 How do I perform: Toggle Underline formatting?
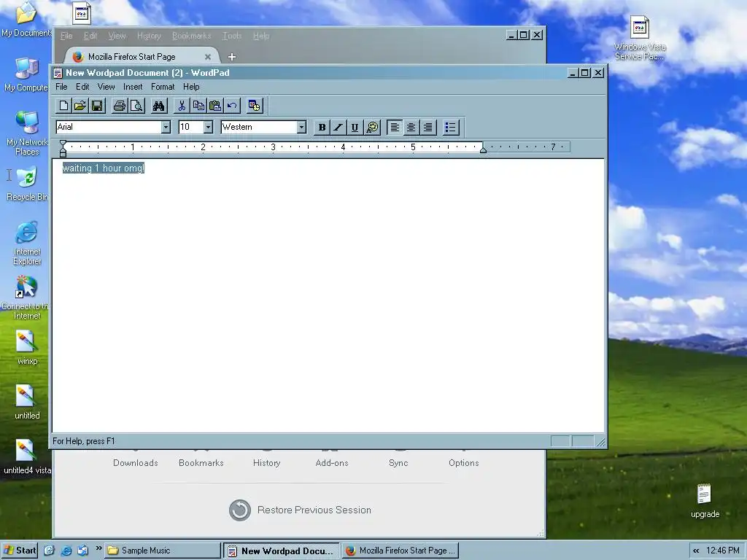click(355, 127)
